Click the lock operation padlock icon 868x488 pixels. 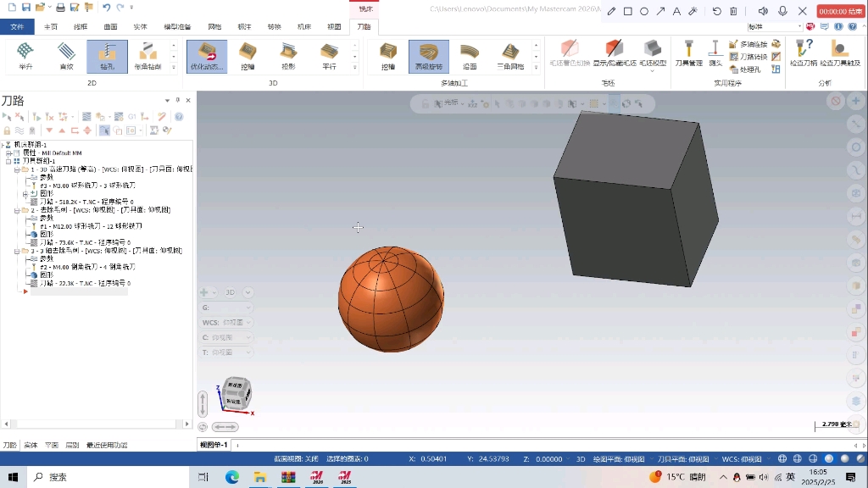[x=7, y=130]
